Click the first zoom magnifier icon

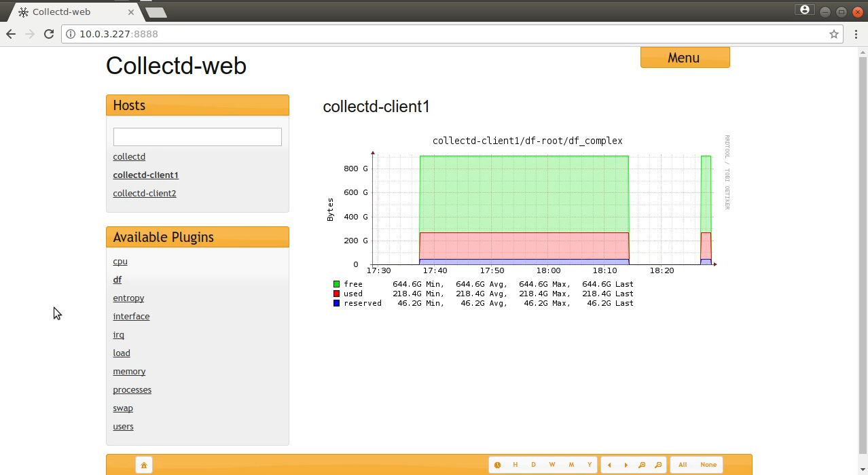(642, 465)
